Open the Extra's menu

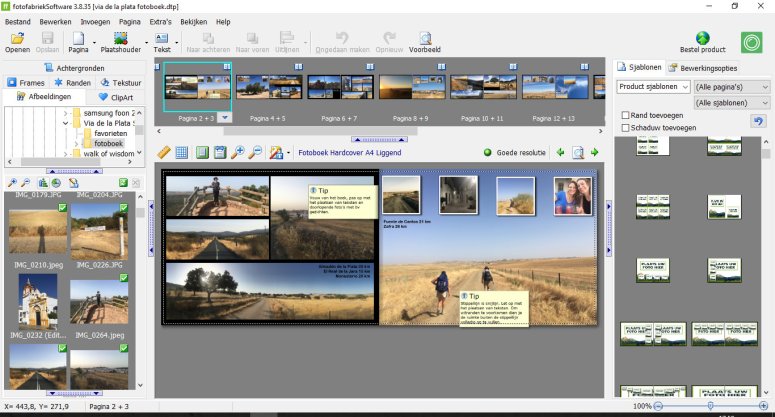click(160, 22)
